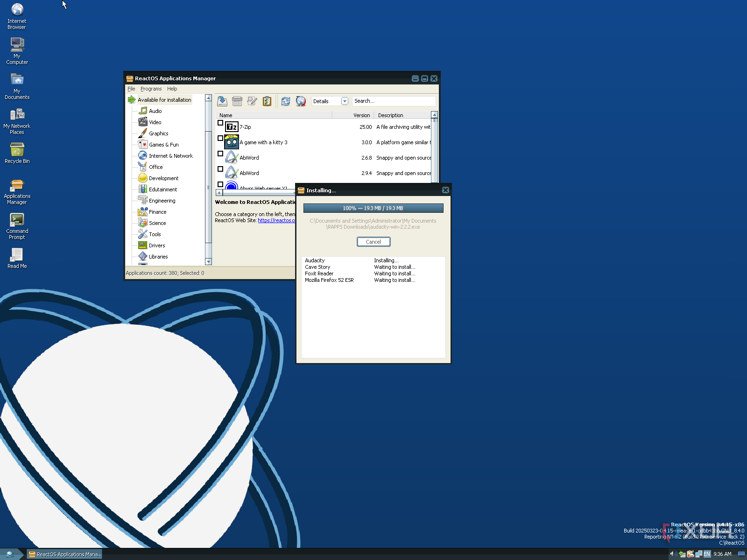Open the Details view dropdown
Viewport: 747px width, 560px height.
345,101
